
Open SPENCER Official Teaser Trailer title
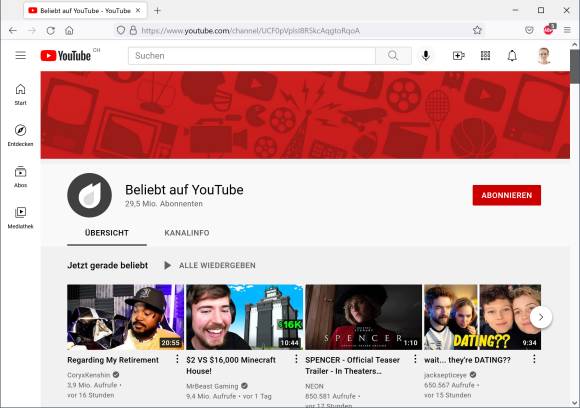(x=353, y=365)
